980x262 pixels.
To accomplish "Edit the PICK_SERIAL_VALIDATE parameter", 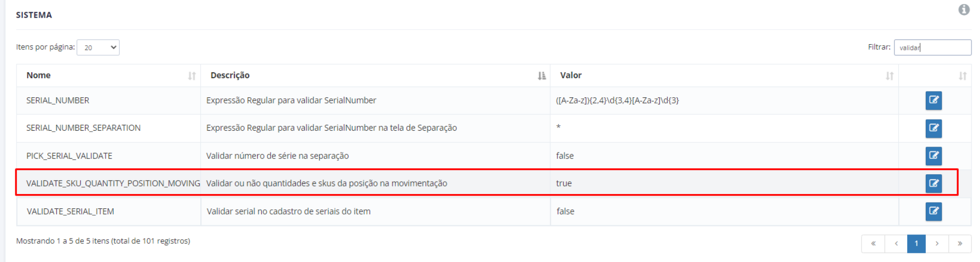I will pos(933,156).
